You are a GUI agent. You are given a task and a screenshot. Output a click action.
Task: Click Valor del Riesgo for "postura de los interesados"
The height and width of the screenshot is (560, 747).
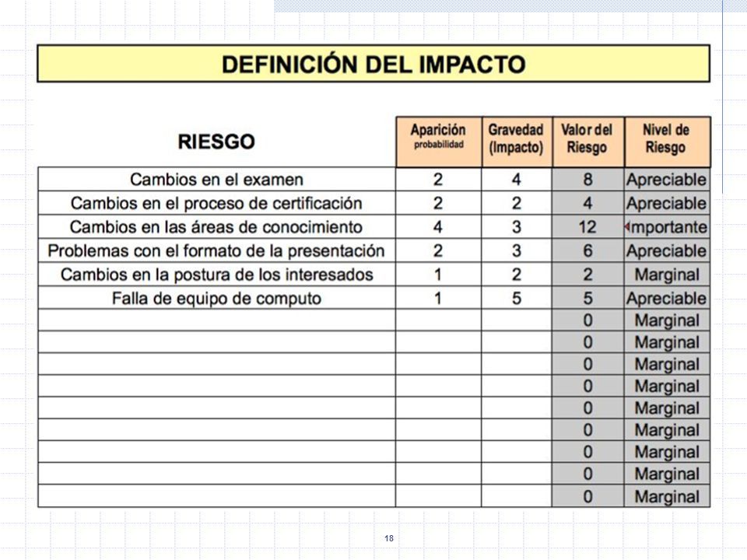588,275
